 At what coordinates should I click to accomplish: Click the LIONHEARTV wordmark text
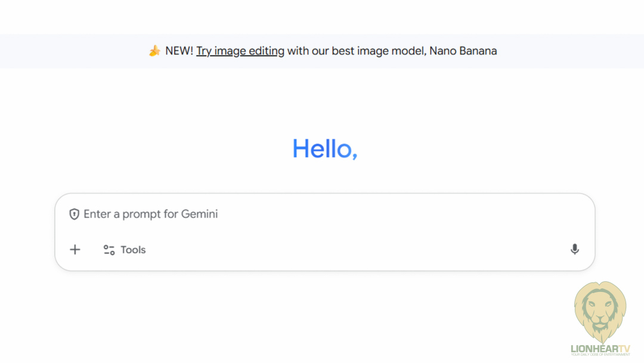[x=600, y=348]
